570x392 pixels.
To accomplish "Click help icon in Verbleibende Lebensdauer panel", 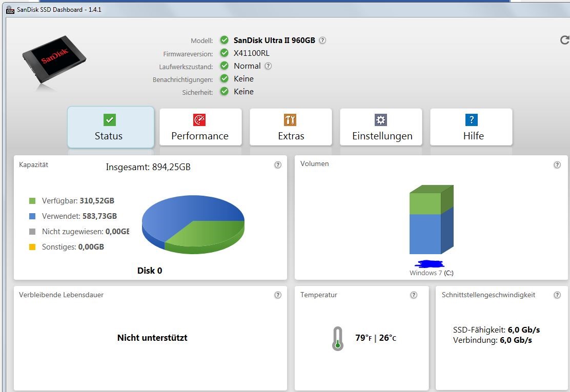I will [278, 295].
